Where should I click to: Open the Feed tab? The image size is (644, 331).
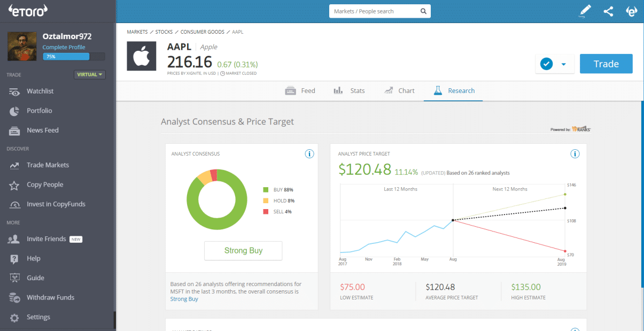coord(300,91)
